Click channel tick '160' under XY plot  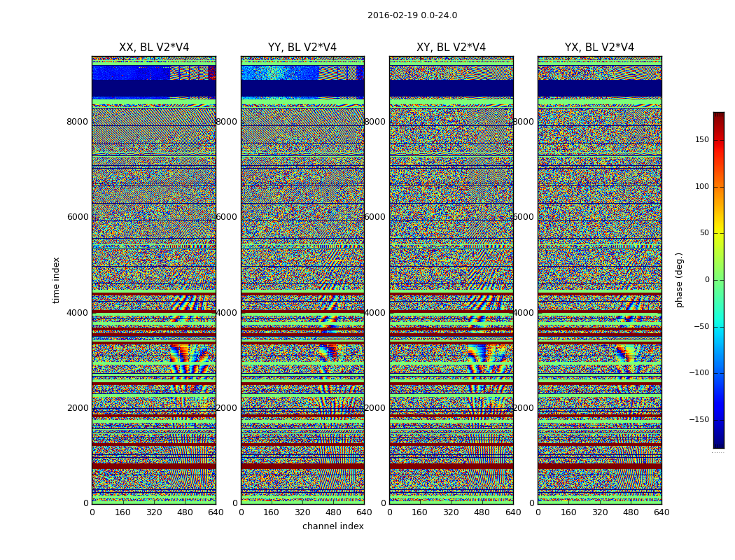pos(420,512)
